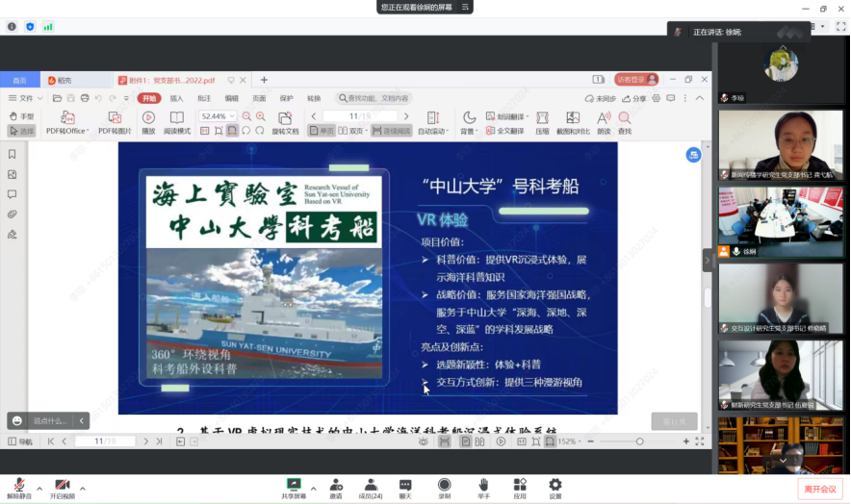Zoom in with magnifier plus icon
The height and width of the screenshot is (504, 851).
pos(261,116)
